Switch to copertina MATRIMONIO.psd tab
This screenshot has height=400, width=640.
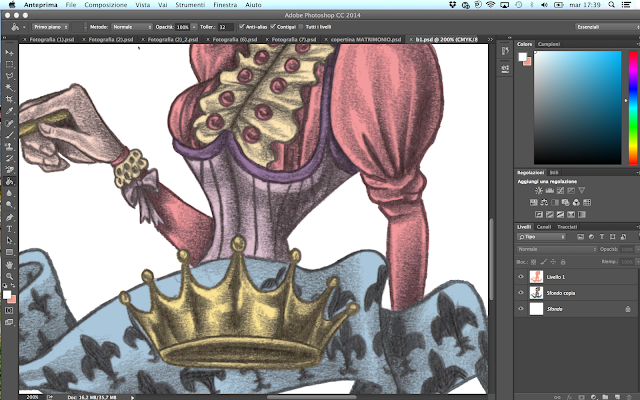click(x=366, y=40)
